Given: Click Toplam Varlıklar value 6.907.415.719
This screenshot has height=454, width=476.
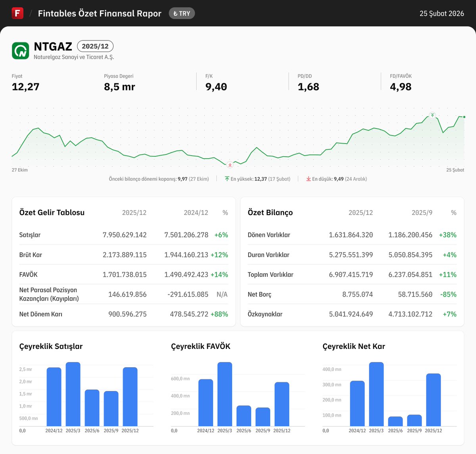Looking at the screenshot, I should pyautogui.click(x=351, y=274).
